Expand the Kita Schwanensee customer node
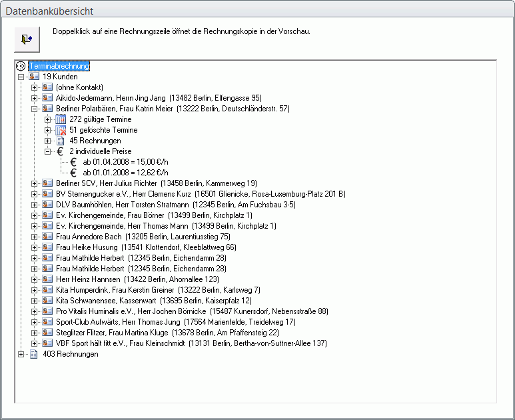Screen dimensions: 515x420 [x=35, y=301]
